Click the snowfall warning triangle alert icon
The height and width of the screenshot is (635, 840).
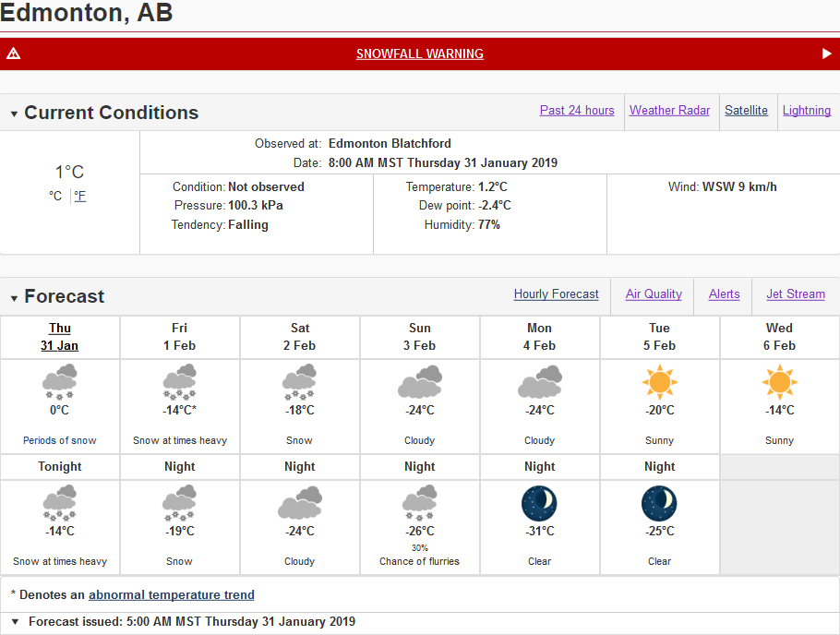pos(14,53)
